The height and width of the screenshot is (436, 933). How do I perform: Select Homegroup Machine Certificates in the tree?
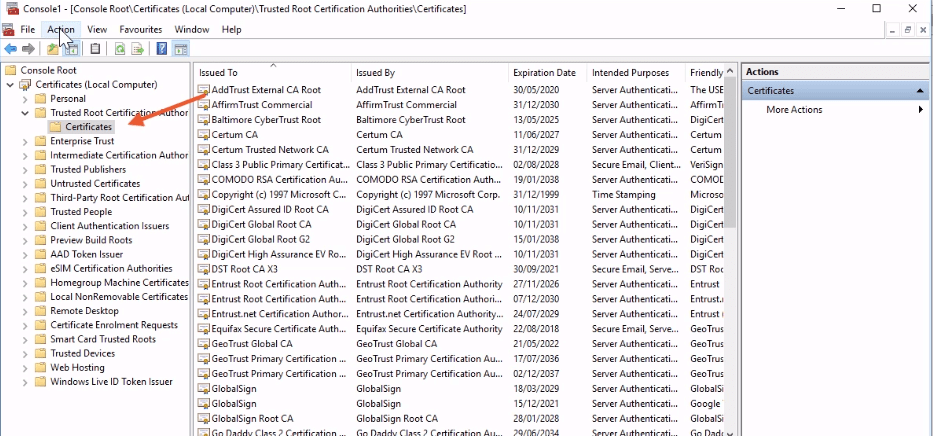pyautogui.click(x=119, y=283)
